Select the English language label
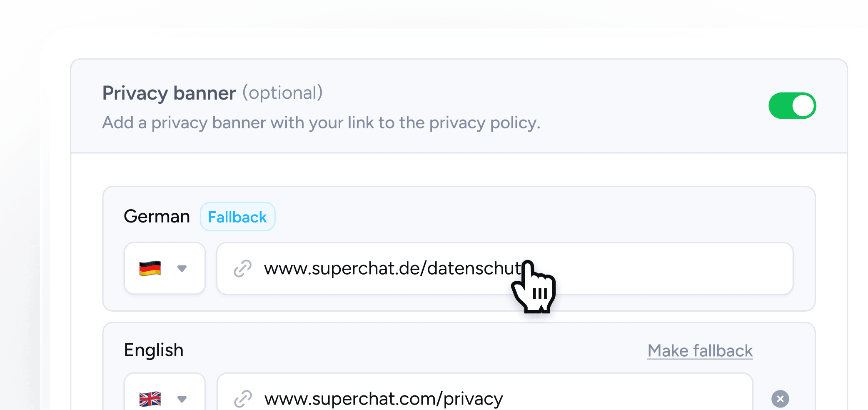The height and width of the screenshot is (410, 868). (x=154, y=350)
